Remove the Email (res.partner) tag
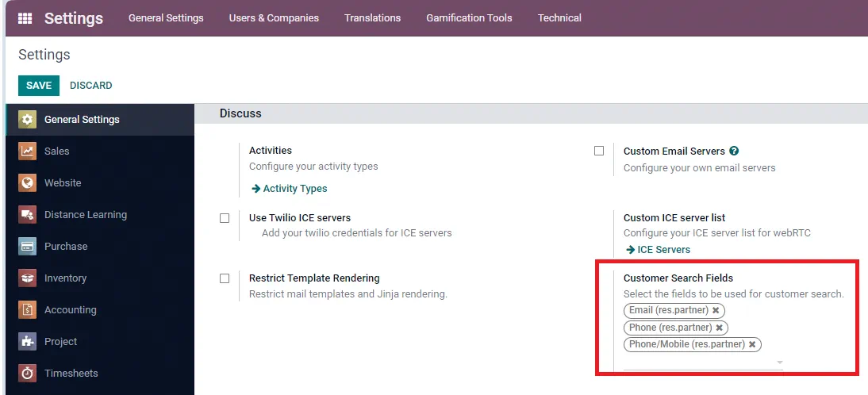 tap(716, 310)
